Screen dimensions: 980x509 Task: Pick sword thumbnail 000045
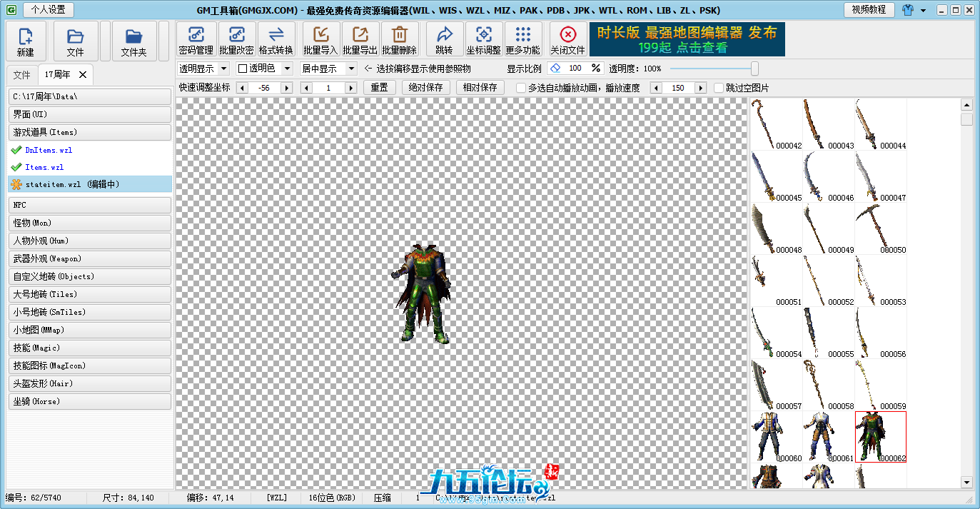pyautogui.click(x=777, y=176)
